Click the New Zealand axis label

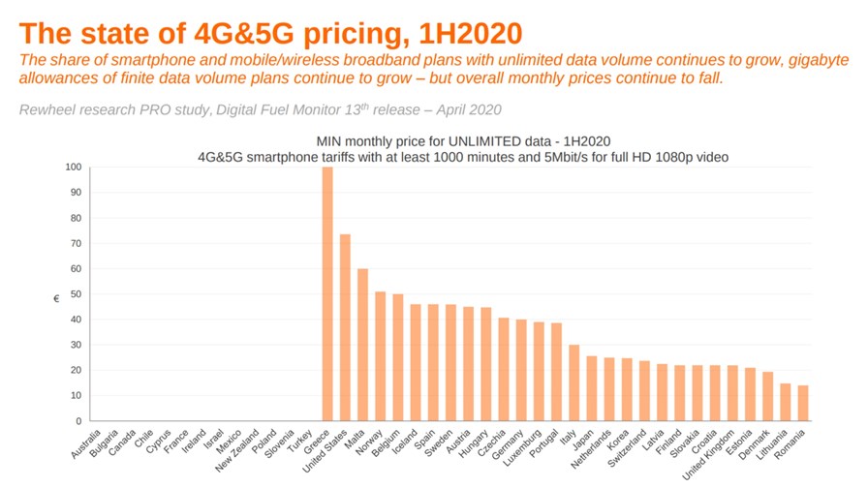click(237, 450)
